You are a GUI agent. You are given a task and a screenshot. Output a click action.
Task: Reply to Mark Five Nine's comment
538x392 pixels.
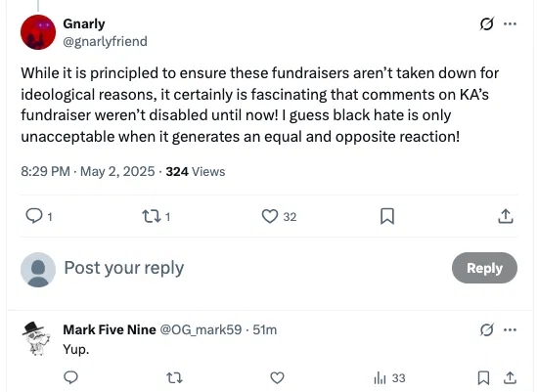(x=71, y=377)
